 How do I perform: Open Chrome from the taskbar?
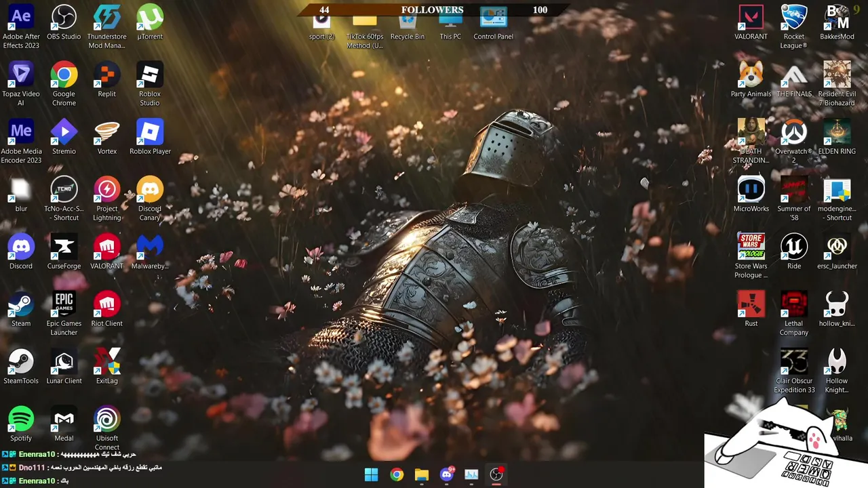[x=397, y=474]
